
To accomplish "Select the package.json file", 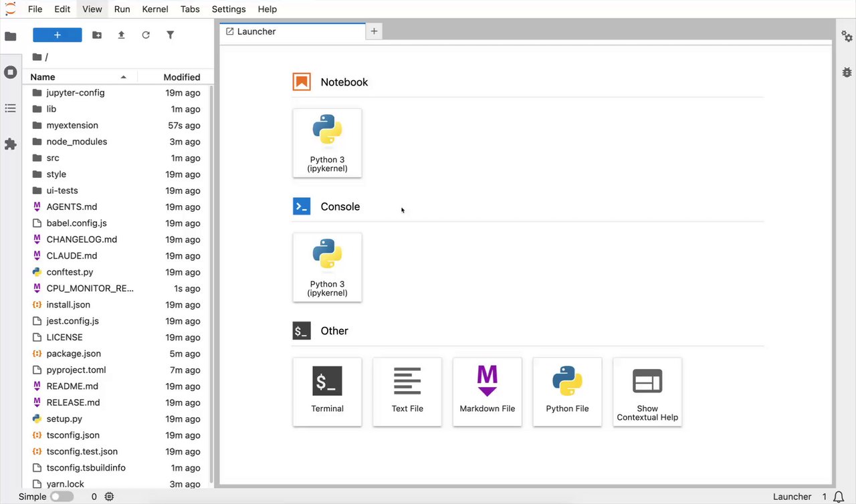I will pos(116,354).
